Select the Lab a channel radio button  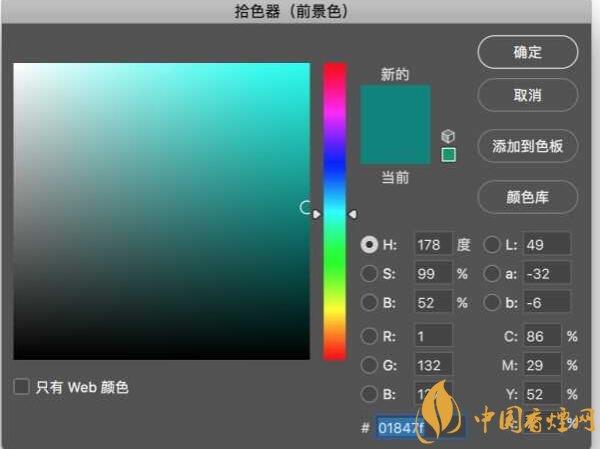coord(492,273)
